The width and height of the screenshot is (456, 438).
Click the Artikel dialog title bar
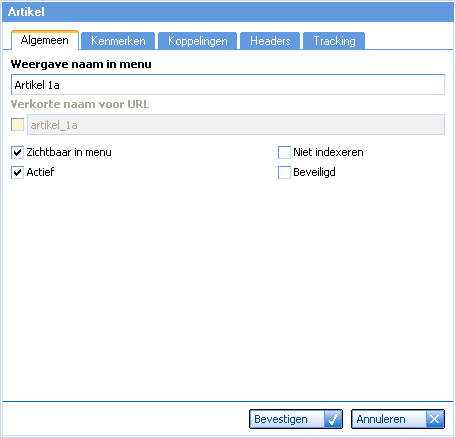click(x=228, y=12)
